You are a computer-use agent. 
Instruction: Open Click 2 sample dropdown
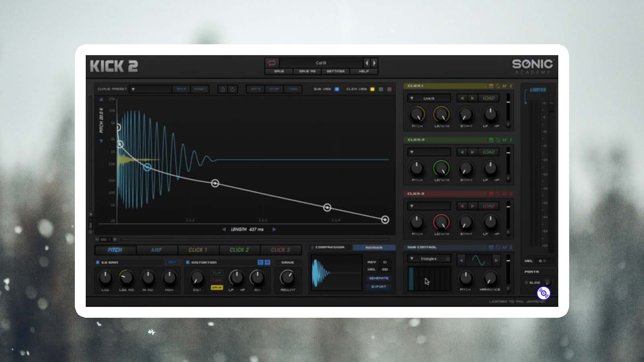click(x=429, y=152)
